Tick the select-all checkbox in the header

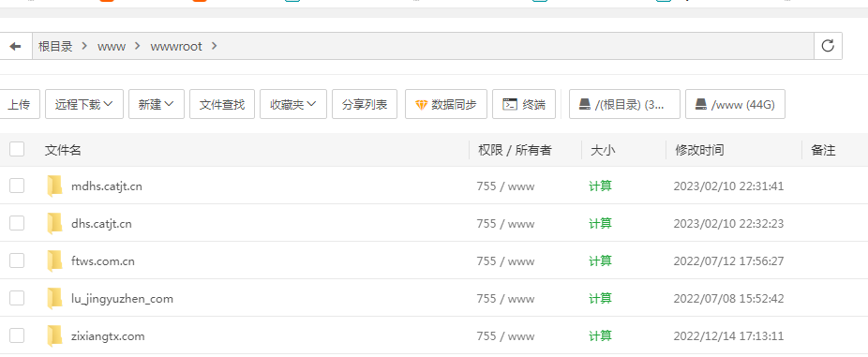pyautogui.click(x=17, y=149)
